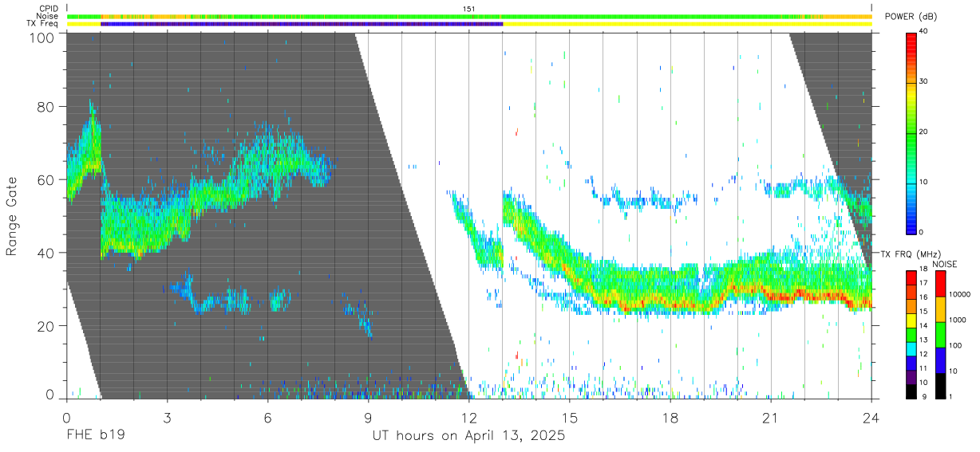Click the power color bar legend
Screen dimensions: 980x452
tap(911, 132)
